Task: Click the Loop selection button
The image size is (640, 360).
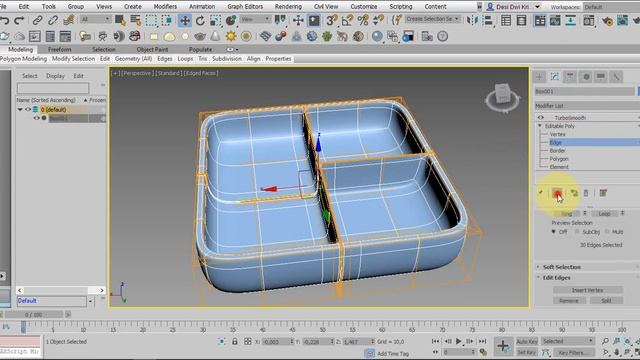Action: pyautogui.click(x=604, y=213)
